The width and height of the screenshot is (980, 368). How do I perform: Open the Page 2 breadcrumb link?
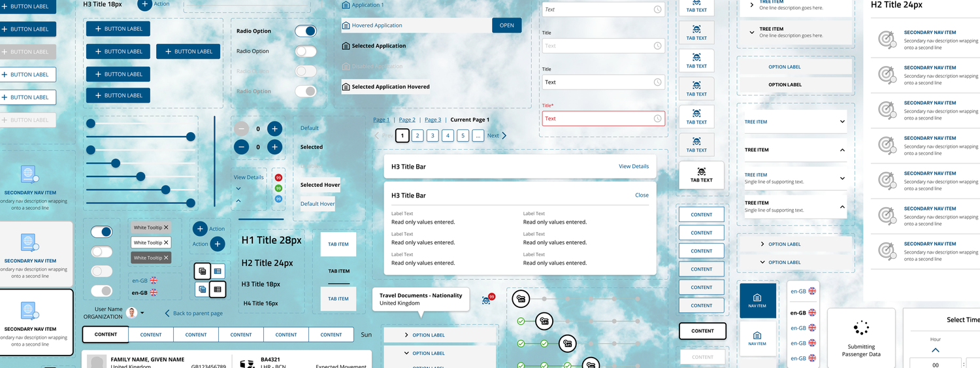[x=407, y=120]
